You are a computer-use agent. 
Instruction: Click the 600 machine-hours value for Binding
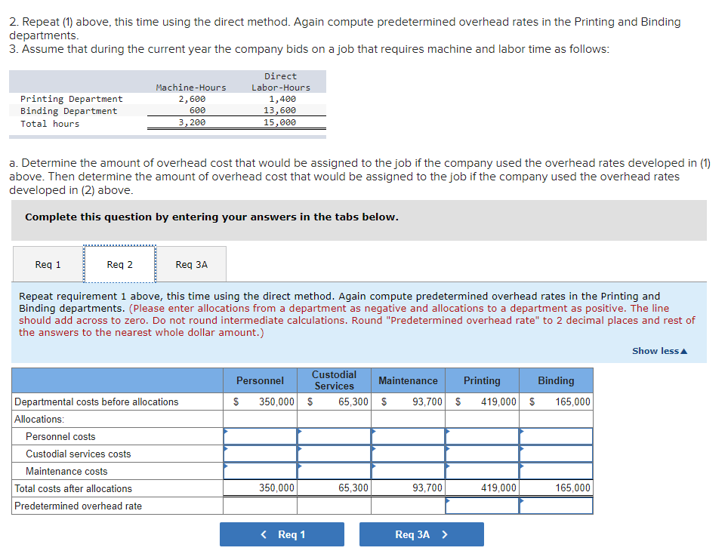[197, 110]
